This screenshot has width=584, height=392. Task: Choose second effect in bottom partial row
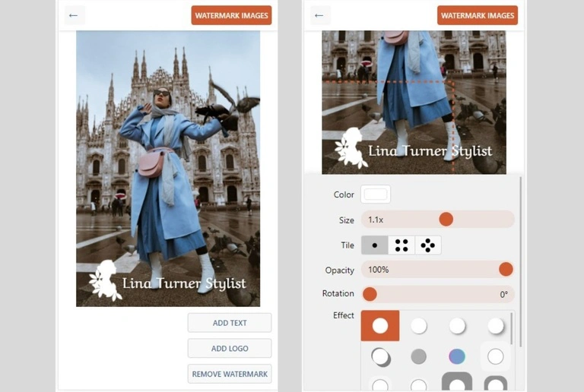[419, 384]
